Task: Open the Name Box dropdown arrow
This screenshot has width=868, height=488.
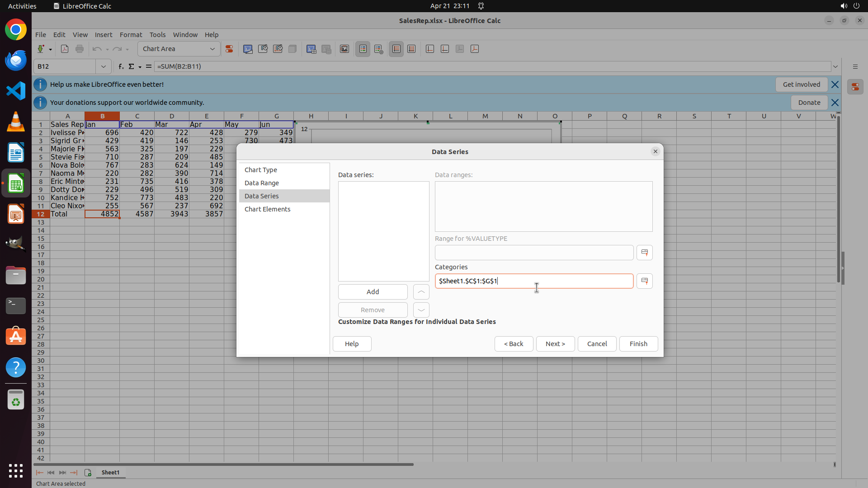Action: point(103,66)
